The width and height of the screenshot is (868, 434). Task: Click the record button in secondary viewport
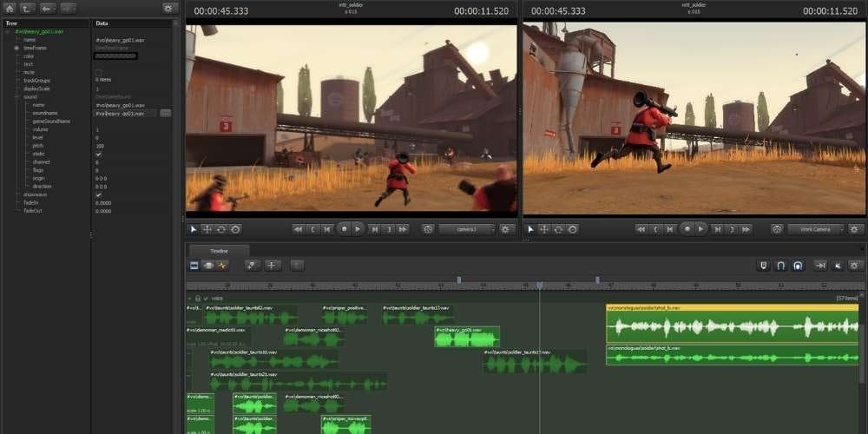click(x=687, y=228)
